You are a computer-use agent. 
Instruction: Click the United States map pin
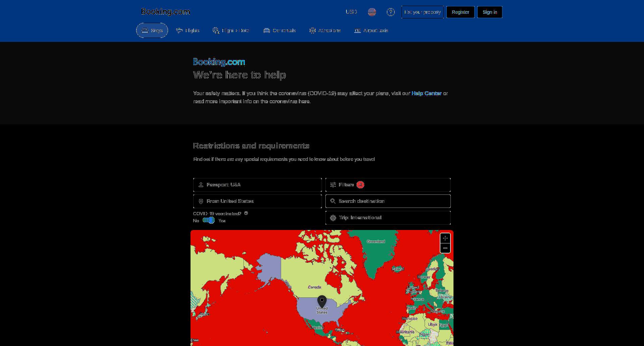coord(322,301)
